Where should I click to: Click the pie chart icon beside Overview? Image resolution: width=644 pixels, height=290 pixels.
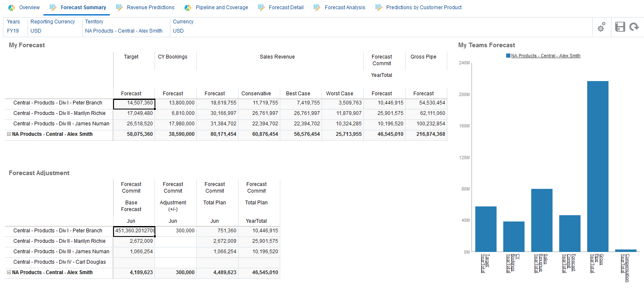pos(11,7)
